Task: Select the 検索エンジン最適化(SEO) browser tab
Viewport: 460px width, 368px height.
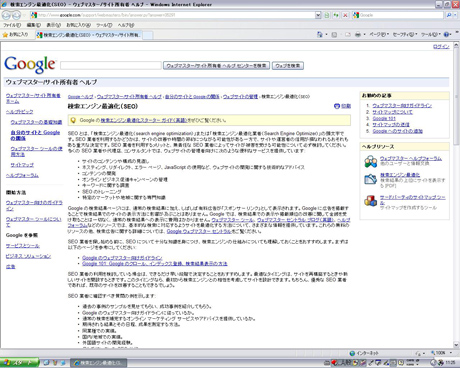Action: click(x=89, y=35)
